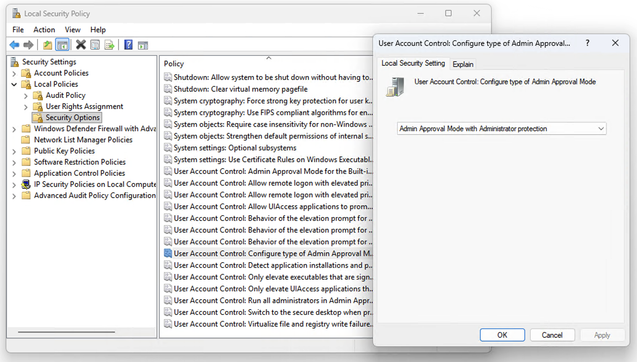
Task: Click the Cancel button
Action: coord(552,335)
